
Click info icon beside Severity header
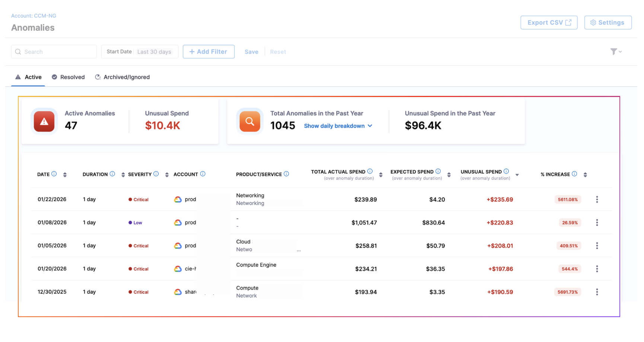click(x=156, y=174)
